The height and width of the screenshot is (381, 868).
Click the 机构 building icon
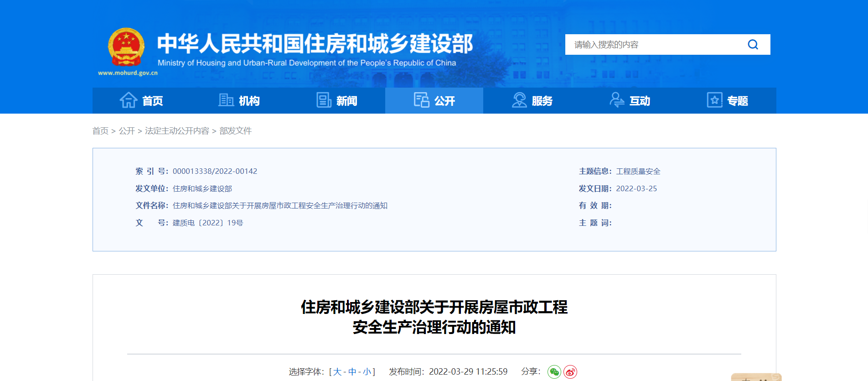pos(226,100)
